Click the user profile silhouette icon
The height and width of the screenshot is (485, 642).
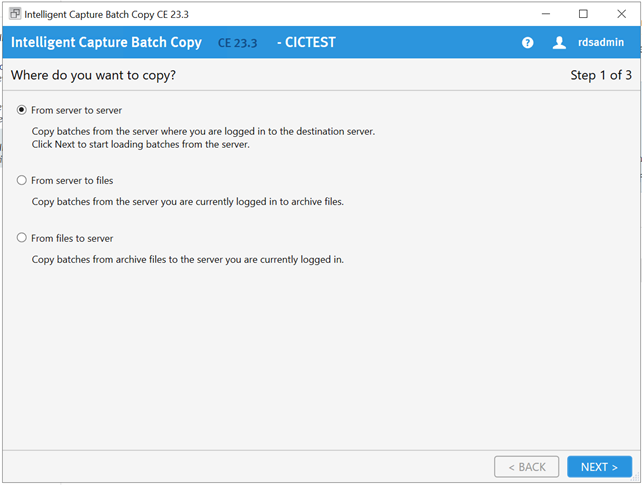click(559, 42)
